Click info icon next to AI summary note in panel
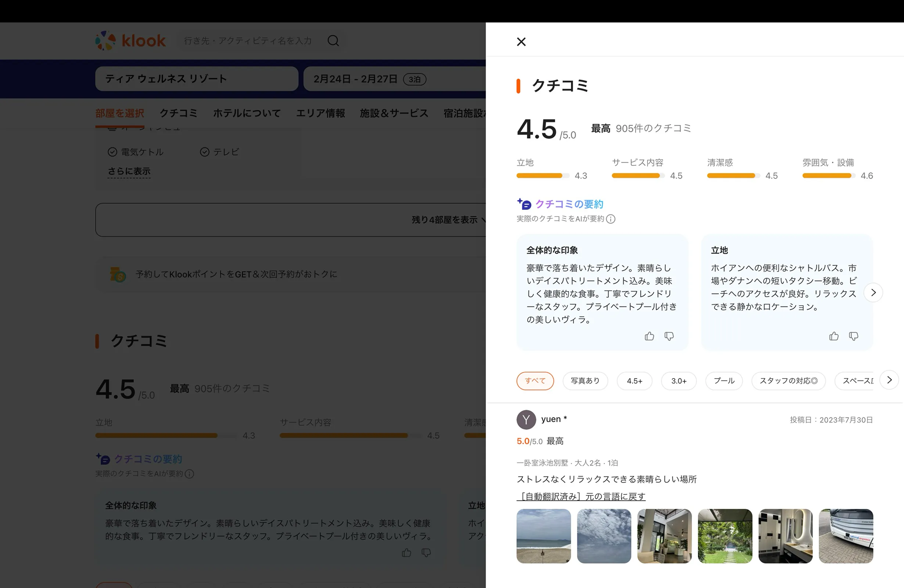The height and width of the screenshot is (588, 904). tap(611, 219)
